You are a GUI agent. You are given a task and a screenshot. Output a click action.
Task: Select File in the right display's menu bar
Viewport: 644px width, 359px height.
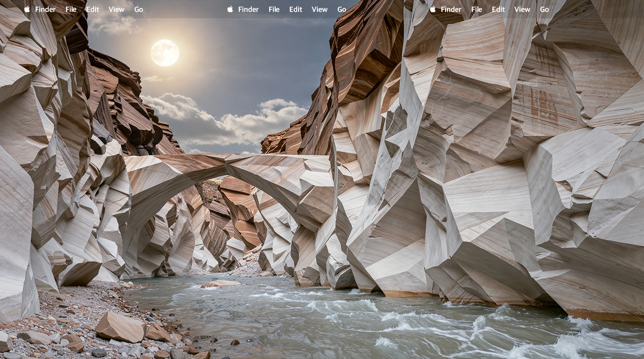coord(477,9)
